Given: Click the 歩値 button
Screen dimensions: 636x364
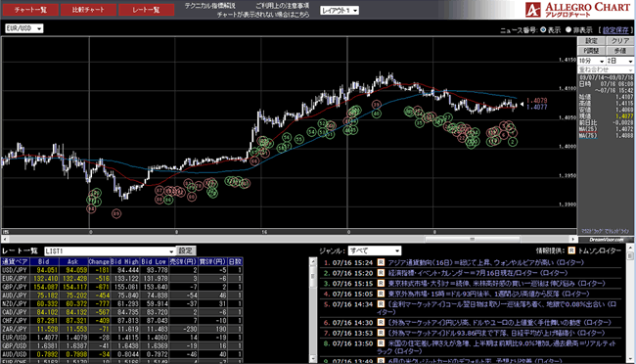Looking at the screenshot, I should coord(619,51).
